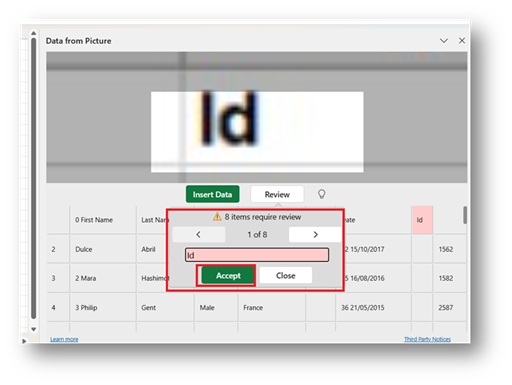Viewport: 512px width, 385px height.
Task: Click the scroll down arrow at left
Action: (x=33, y=329)
